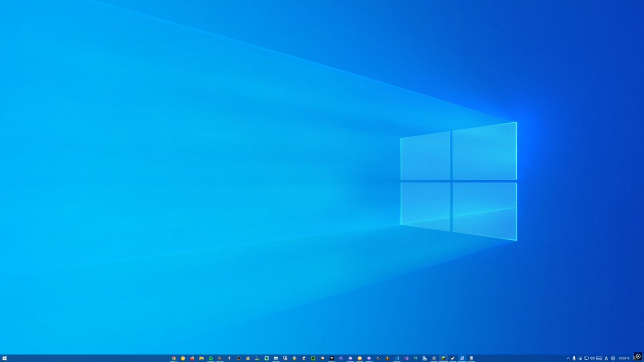644x362 pixels.
Task: Open Firefox from the taskbar
Action: pyautogui.click(x=192, y=358)
